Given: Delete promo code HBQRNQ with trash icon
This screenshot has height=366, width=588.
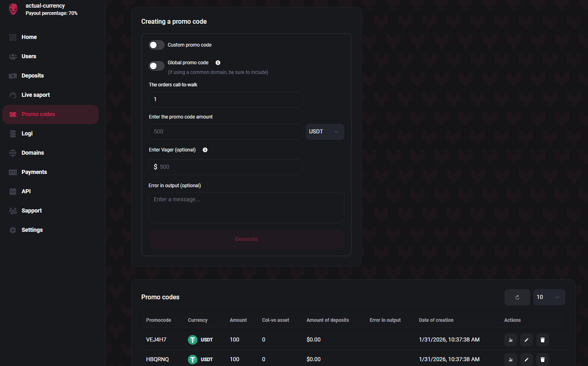Looking at the screenshot, I should [x=543, y=360].
